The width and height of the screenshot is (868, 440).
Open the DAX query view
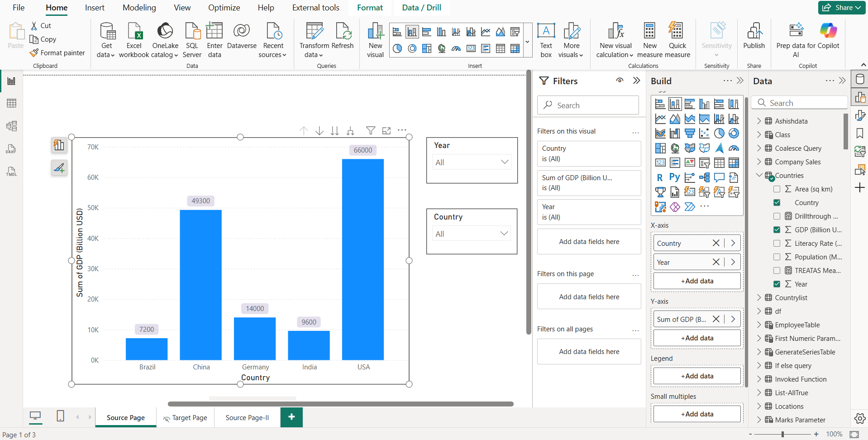[x=11, y=148]
